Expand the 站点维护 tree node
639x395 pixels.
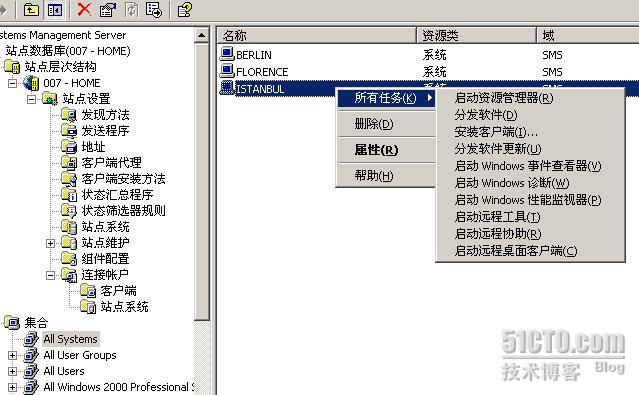tap(50, 243)
